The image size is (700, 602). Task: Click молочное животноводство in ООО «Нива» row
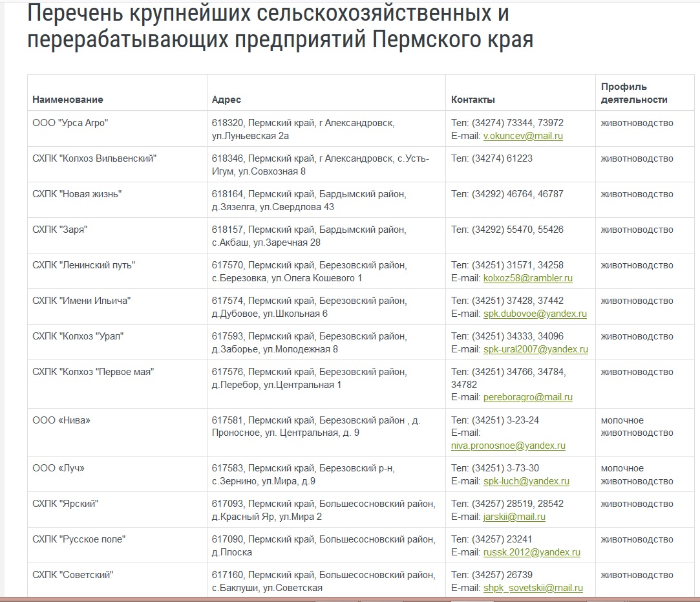click(x=637, y=427)
